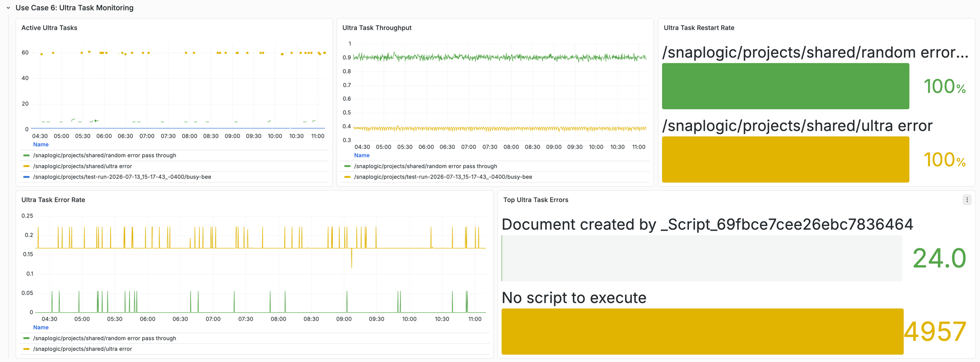Click blue swatch for busy-bee in Active Ultra Tasks legend
The height and width of the screenshot is (362, 980).
click(x=26, y=177)
